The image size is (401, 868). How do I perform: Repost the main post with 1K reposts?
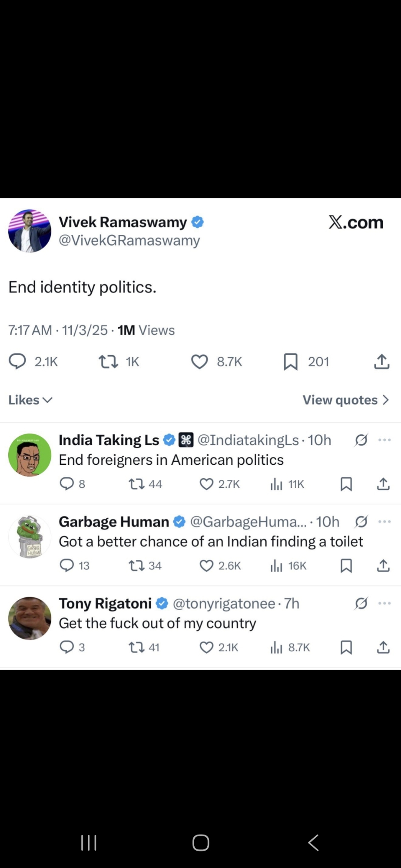[x=109, y=362]
